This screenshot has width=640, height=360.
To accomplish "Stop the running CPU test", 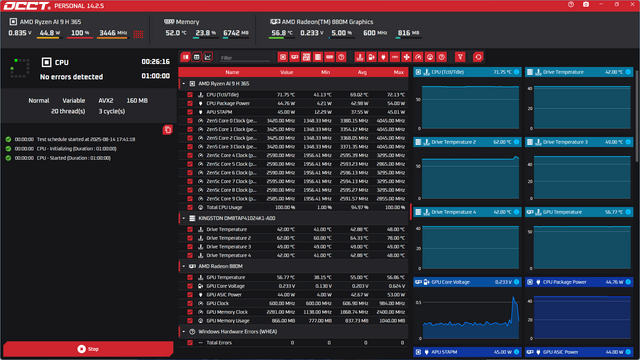I will coord(88,349).
